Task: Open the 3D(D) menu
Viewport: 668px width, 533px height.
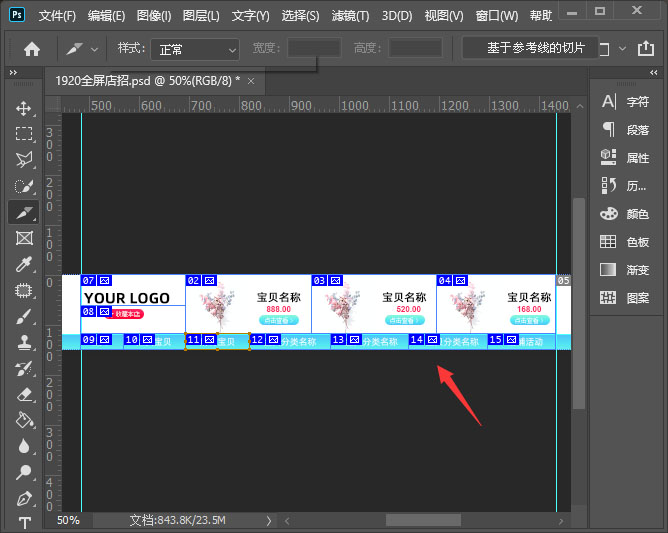Action: pos(397,16)
